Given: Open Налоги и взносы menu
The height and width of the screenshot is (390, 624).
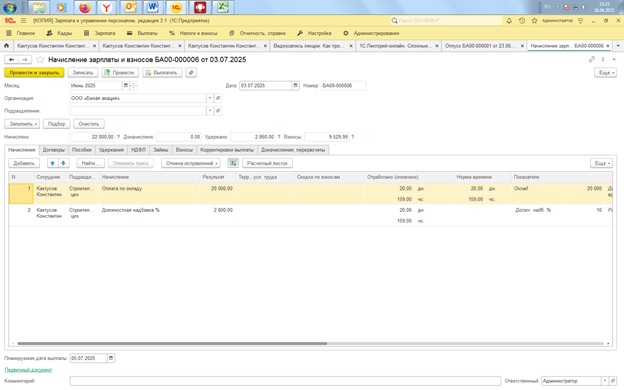Looking at the screenshot, I should tap(193, 33).
